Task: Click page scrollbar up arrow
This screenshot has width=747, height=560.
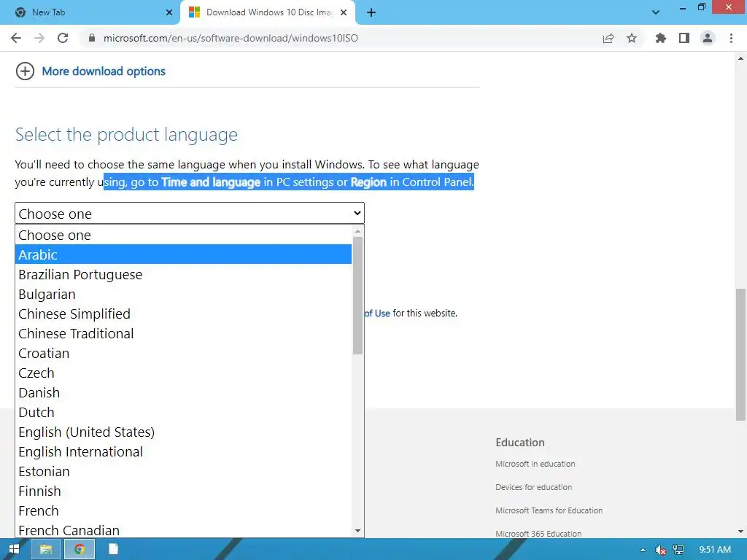Action: pos(740,58)
